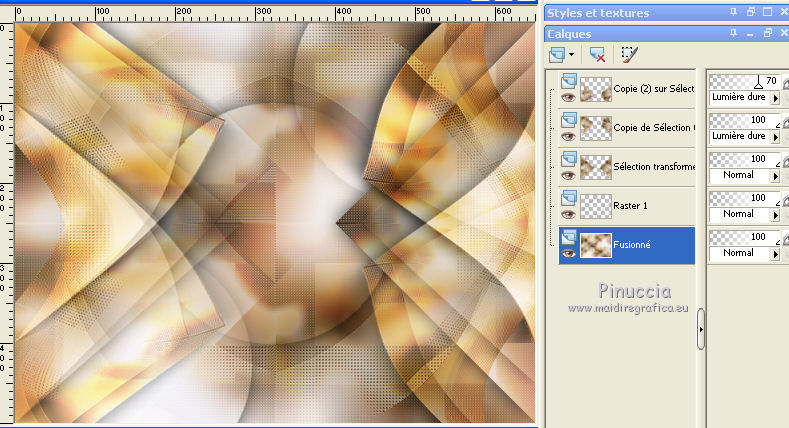Open blend mode dropdown of Copie (2) layer

pos(775,98)
